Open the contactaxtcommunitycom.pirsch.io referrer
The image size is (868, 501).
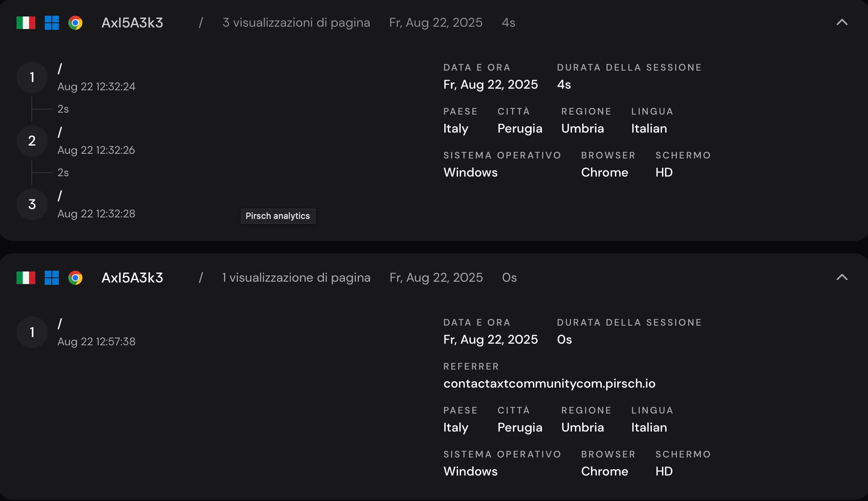tap(549, 383)
